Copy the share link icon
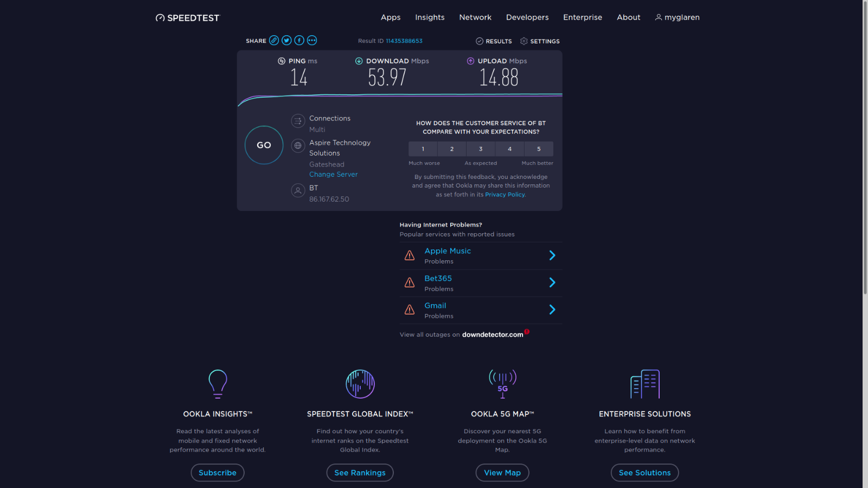 click(x=274, y=40)
